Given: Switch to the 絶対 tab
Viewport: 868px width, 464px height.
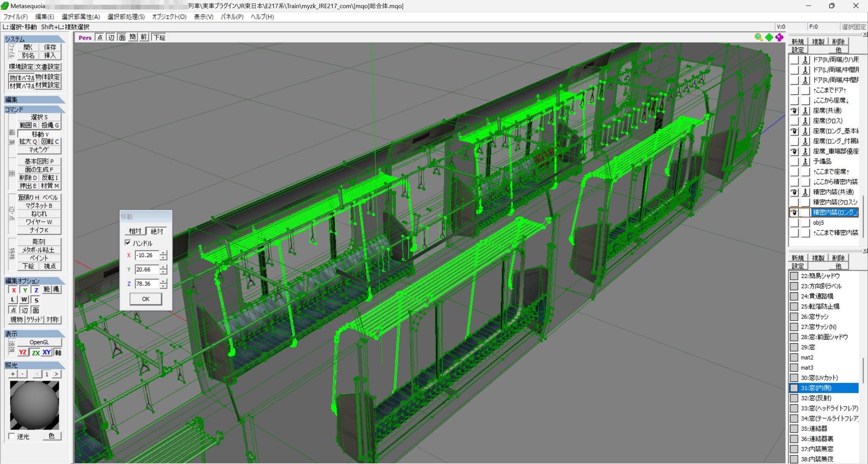Looking at the screenshot, I should tap(156, 231).
